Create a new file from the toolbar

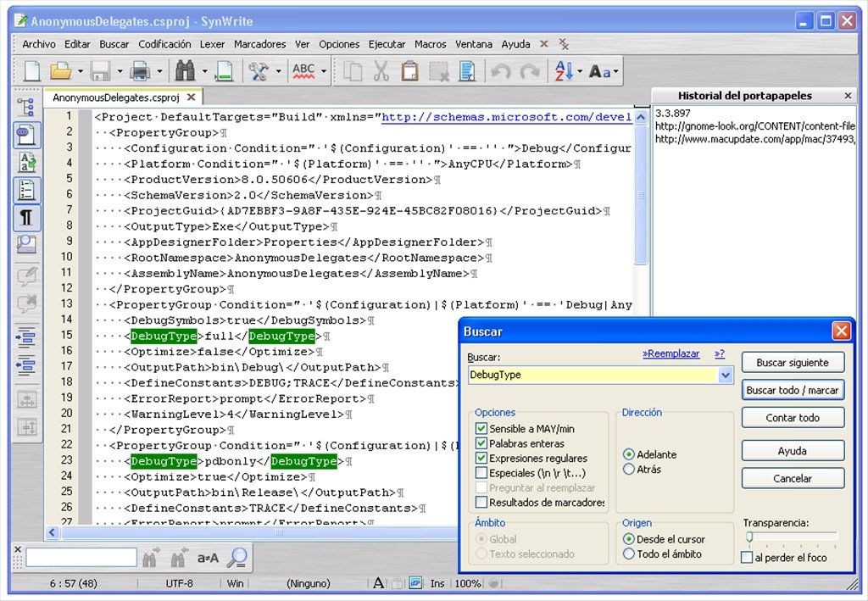32,71
